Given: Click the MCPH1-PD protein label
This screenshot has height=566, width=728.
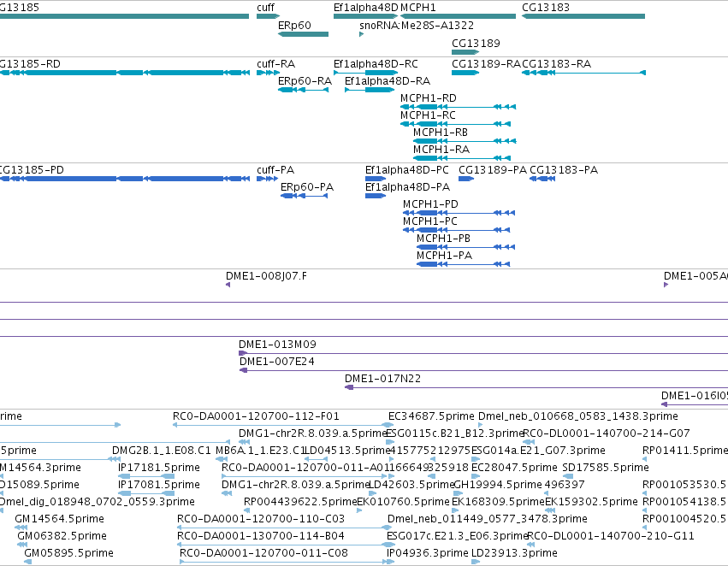Looking at the screenshot, I should coord(430,204).
